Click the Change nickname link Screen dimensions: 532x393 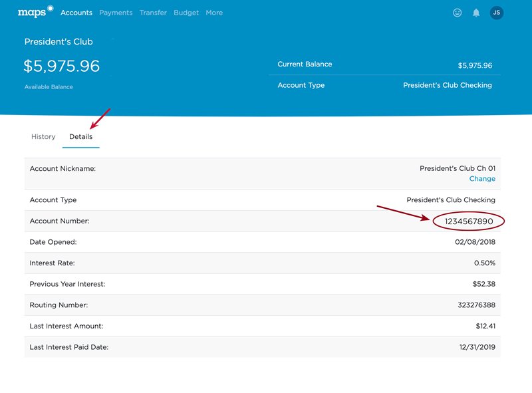[482, 179]
